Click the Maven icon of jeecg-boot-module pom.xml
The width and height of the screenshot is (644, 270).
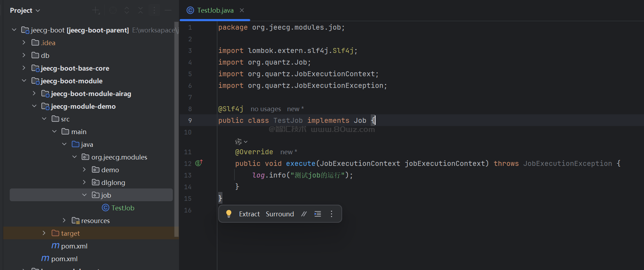(x=45, y=258)
